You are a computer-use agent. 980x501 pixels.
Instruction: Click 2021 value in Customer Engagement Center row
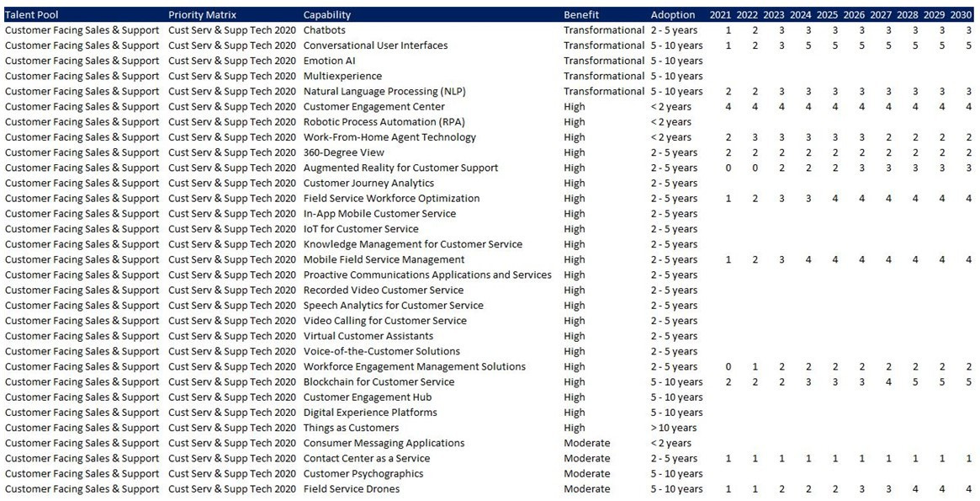point(728,107)
